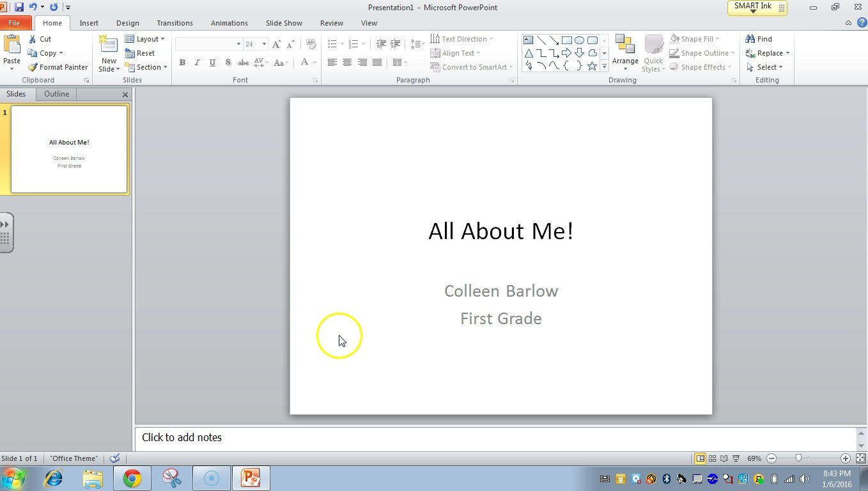The height and width of the screenshot is (491, 868).
Task: Click the Reset button in Slides group
Action: click(x=143, y=52)
